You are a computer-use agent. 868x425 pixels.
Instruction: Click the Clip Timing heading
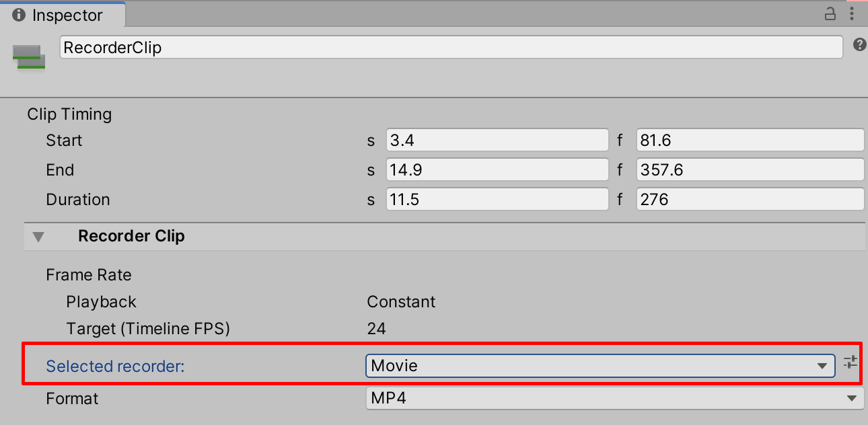click(69, 114)
